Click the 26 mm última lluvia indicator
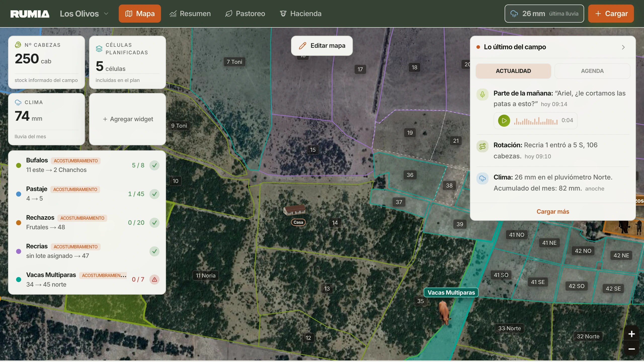 tap(544, 14)
